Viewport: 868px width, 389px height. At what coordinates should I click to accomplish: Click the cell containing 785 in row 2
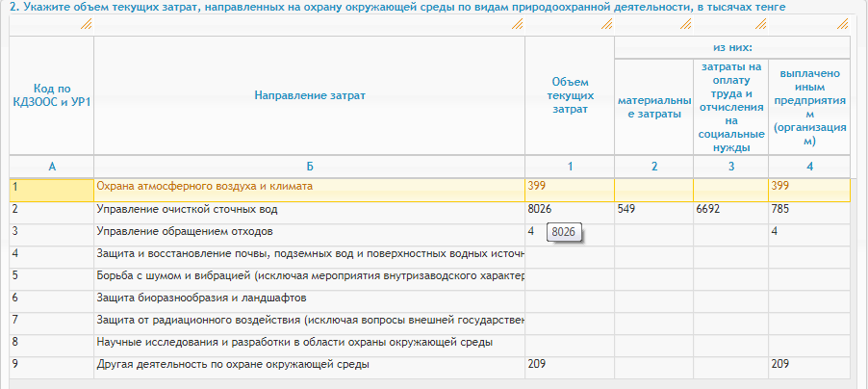coord(807,208)
